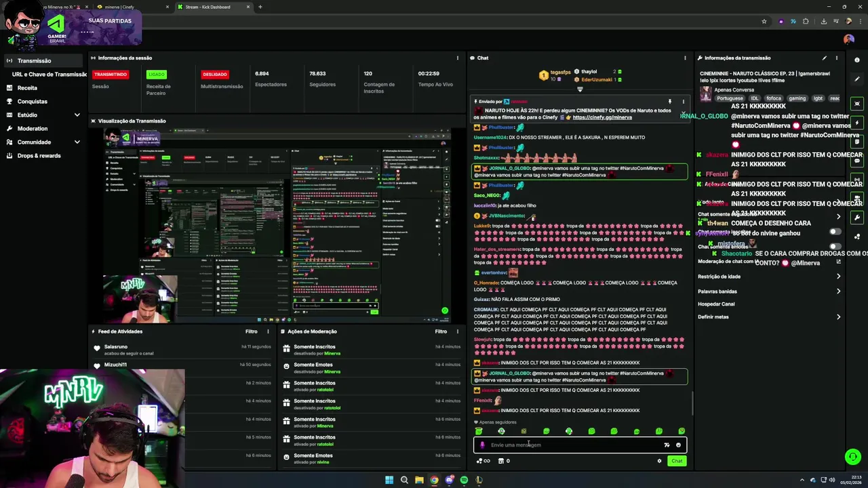Open Hospedar Canal option
The image size is (868, 488).
coord(716,304)
